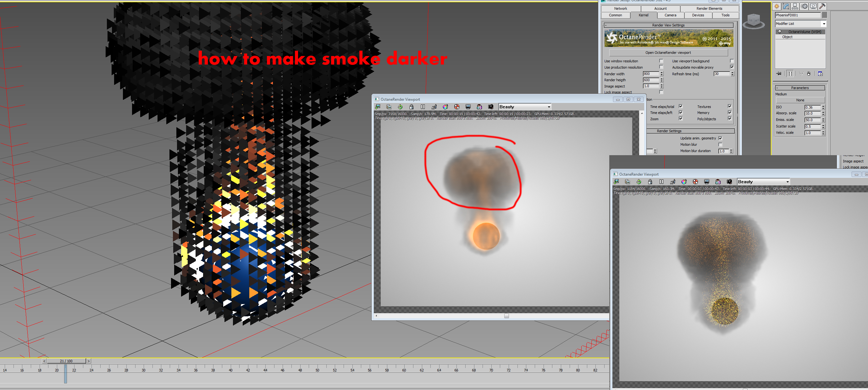Image resolution: width=868 pixels, height=390 pixels.
Task: Click the green restart render icon
Action: 400,107
